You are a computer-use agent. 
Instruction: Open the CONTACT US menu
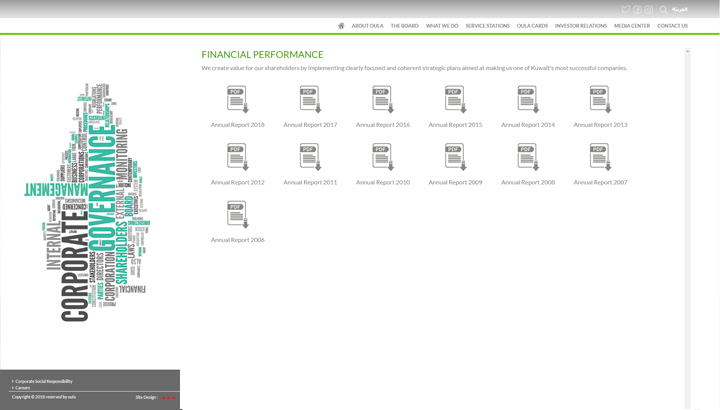[672, 26]
